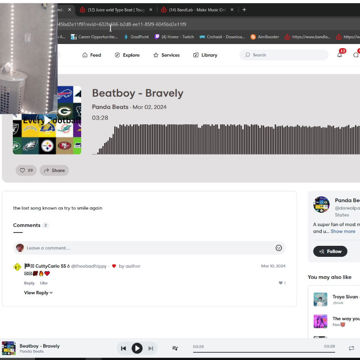
Task: Expand the profile bio with Show more
Action: [343, 231]
